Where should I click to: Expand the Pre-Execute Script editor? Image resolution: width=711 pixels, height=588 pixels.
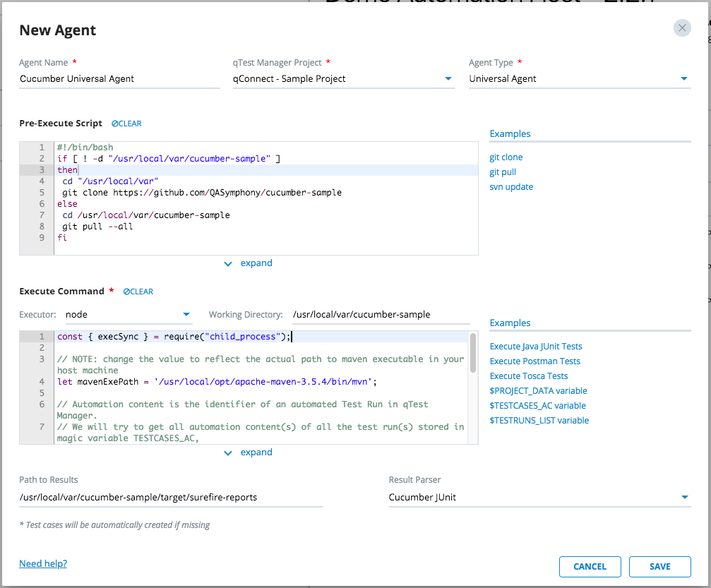tap(249, 263)
